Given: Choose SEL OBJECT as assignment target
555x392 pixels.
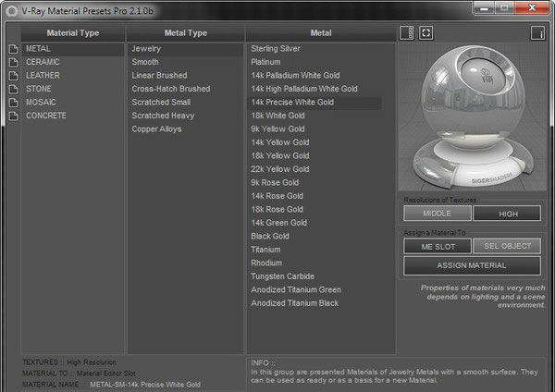Looking at the screenshot, I should click(507, 246).
